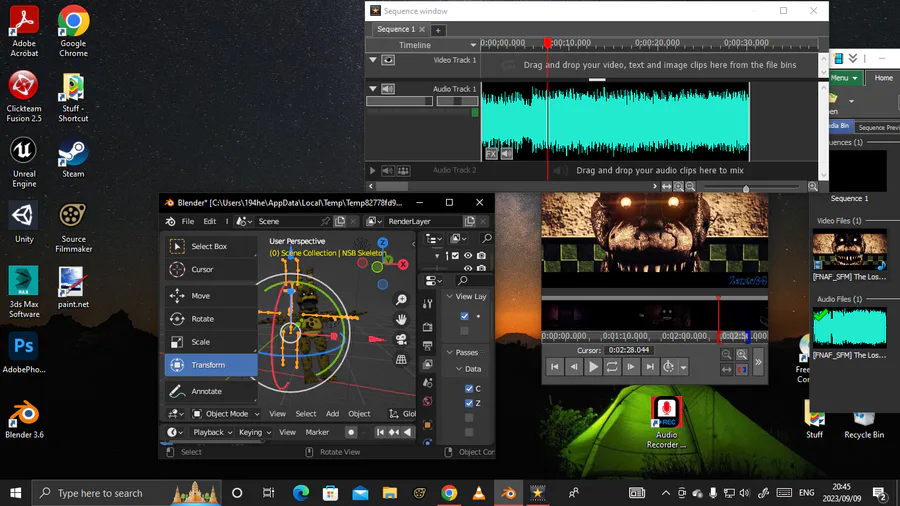The height and width of the screenshot is (506, 900).
Task: Activate the Cursor tool in Blender
Action: [210, 269]
